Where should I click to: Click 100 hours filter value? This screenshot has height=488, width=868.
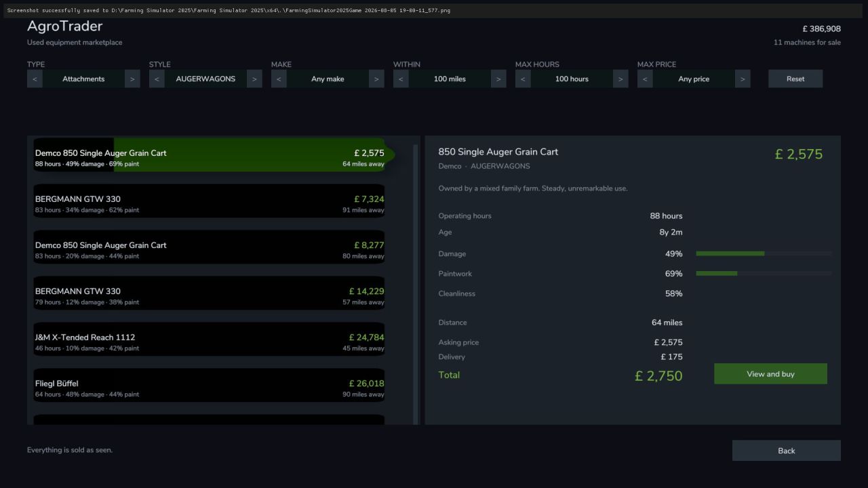coord(572,79)
